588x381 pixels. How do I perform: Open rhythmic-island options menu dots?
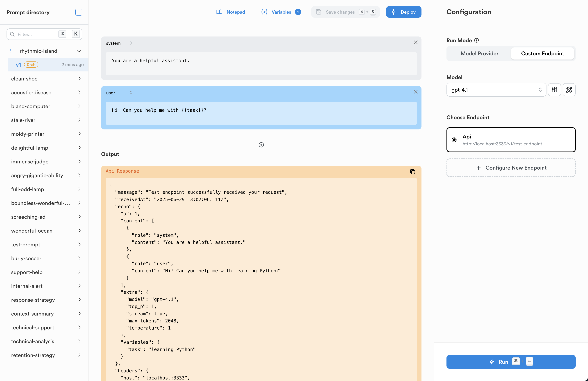[11, 51]
